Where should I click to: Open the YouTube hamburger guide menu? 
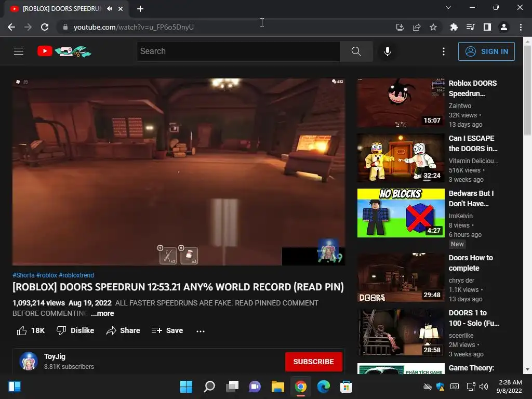tap(19, 51)
